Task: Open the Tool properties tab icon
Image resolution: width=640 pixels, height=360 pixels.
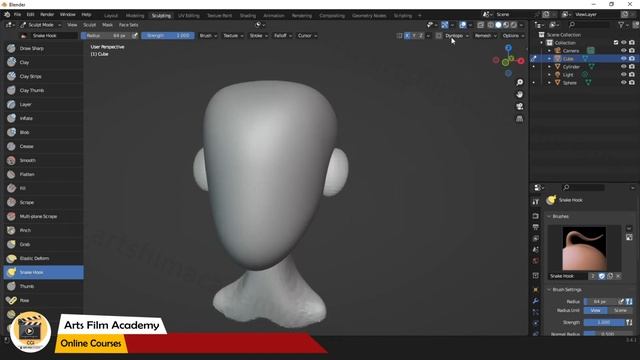Action: pos(536,202)
